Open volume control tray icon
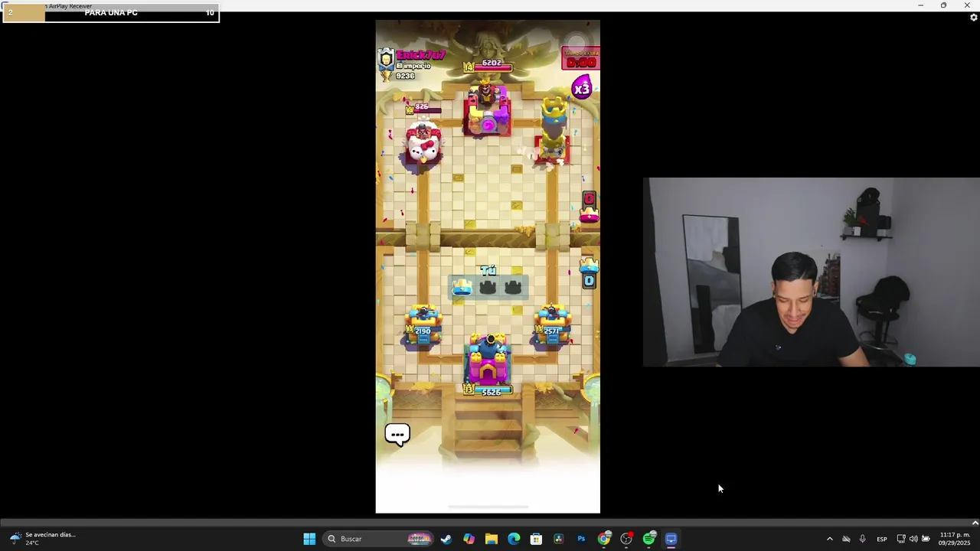This screenshot has width=980, height=551. pos(913,539)
